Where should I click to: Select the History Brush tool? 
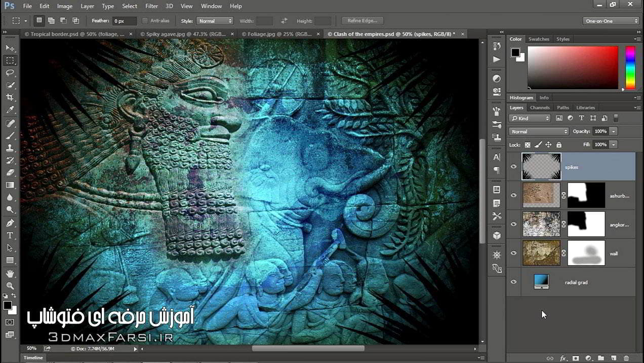10,160
